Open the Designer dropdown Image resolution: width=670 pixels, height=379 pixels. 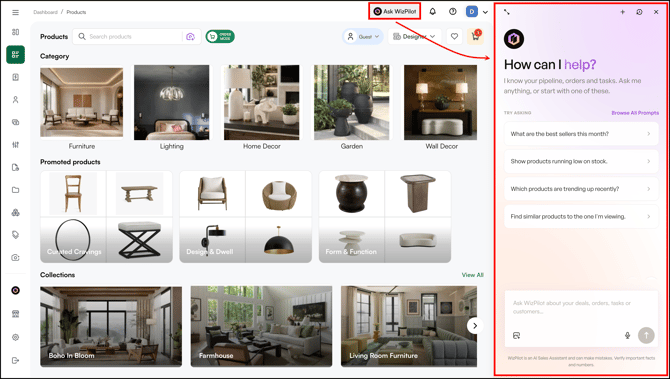pyautogui.click(x=414, y=37)
